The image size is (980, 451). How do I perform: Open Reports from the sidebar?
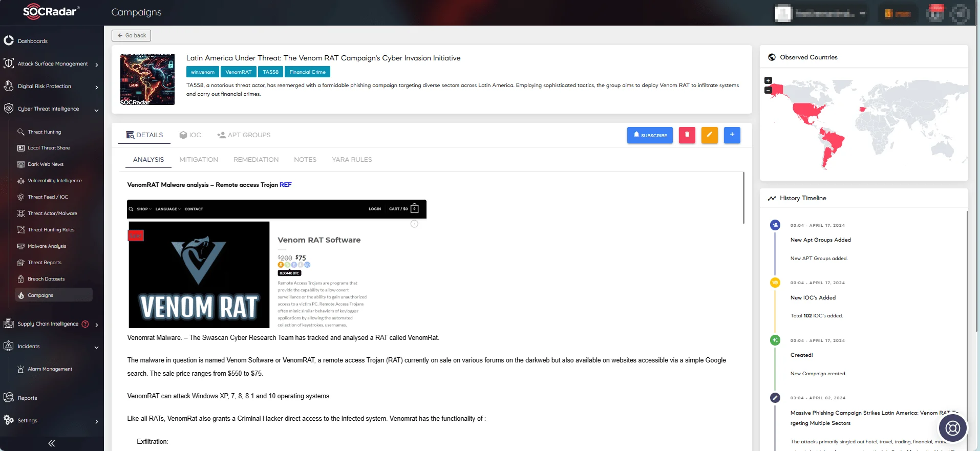[27, 398]
